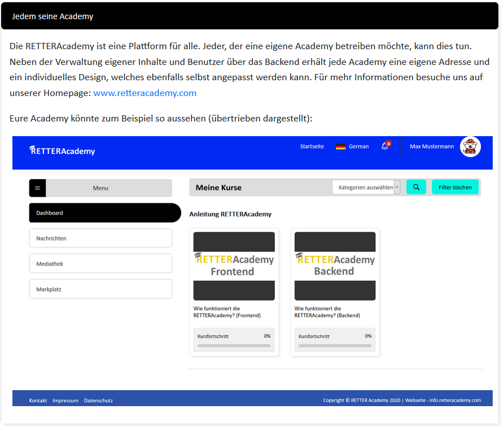Click the footer copyright and website text
The image size is (504, 431).
click(402, 400)
